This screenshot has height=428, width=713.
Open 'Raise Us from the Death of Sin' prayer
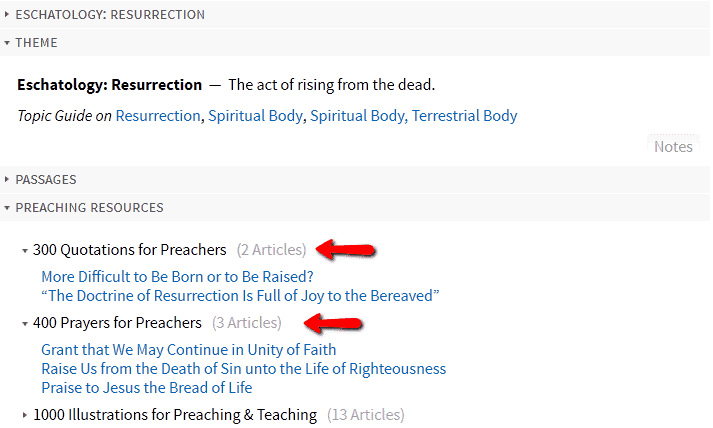click(x=243, y=369)
